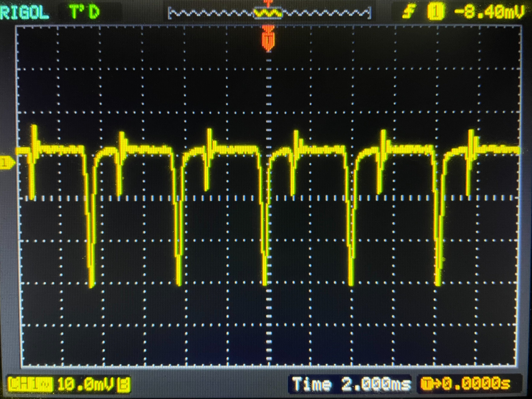Click the yellow highlighted window in memory bar
The image size is (532, 399).
[268, 13]
